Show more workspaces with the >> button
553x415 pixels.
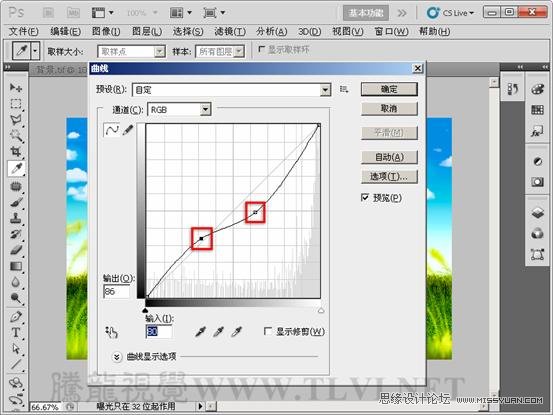(x=402, y=13)
